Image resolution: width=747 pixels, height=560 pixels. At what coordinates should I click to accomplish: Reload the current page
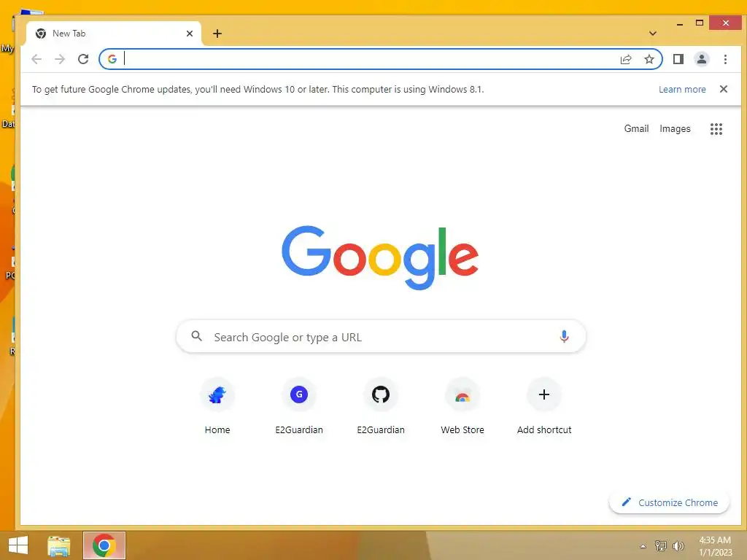click(x=83, y=59)
